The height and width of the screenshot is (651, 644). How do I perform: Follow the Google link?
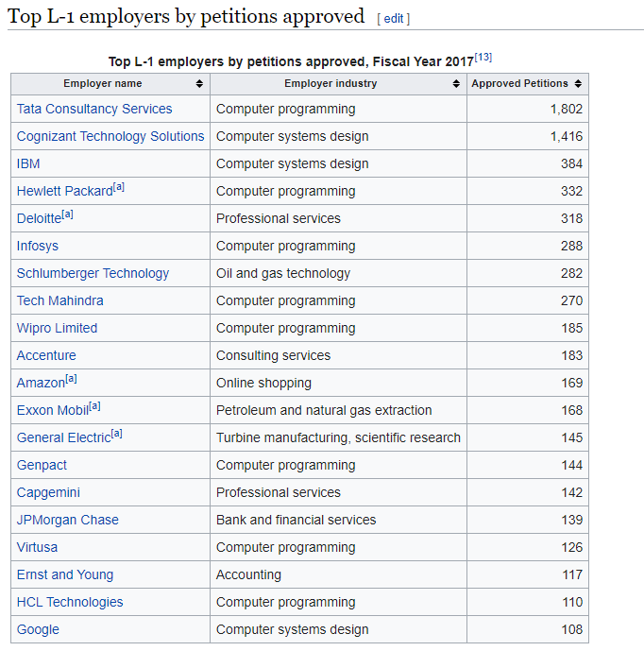click(38, 629)
